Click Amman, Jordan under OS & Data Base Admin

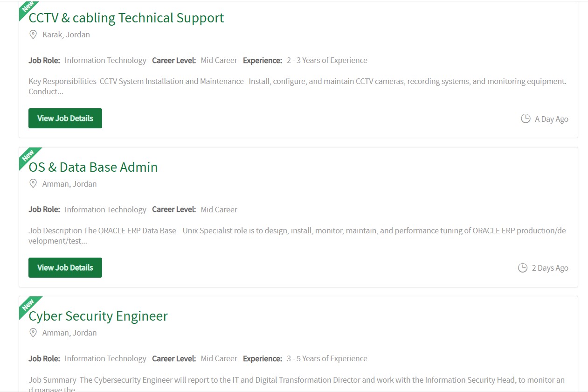coord(69,184)
